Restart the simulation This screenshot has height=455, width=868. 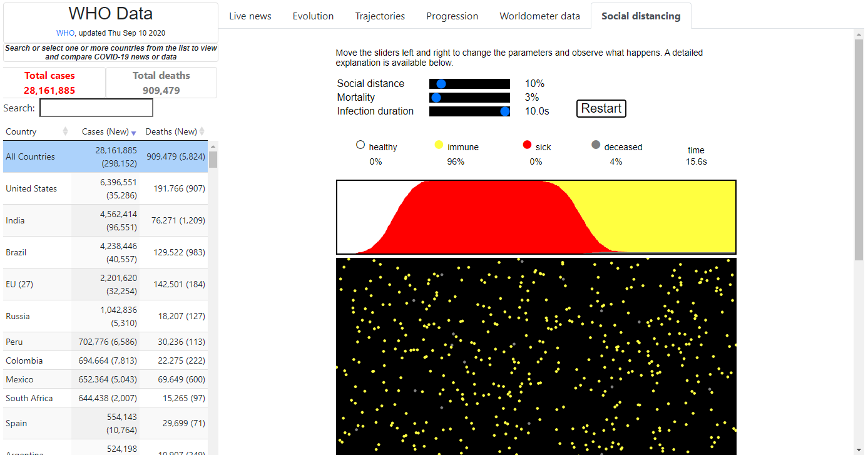(601, 108)
